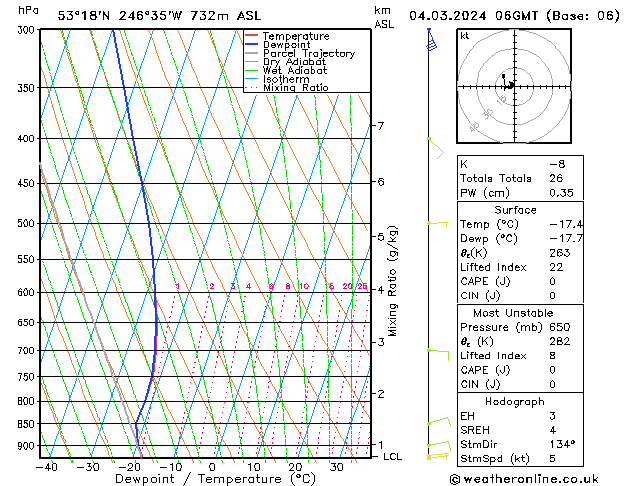Select the 'Dewpoint' legend label
The height and width of the screenshot is (486, 629).
click(286, 45)
